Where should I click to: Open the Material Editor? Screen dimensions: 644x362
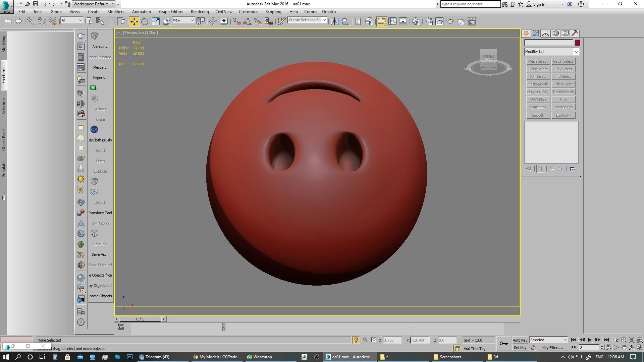pyautogui.click(x=416, y=21)
